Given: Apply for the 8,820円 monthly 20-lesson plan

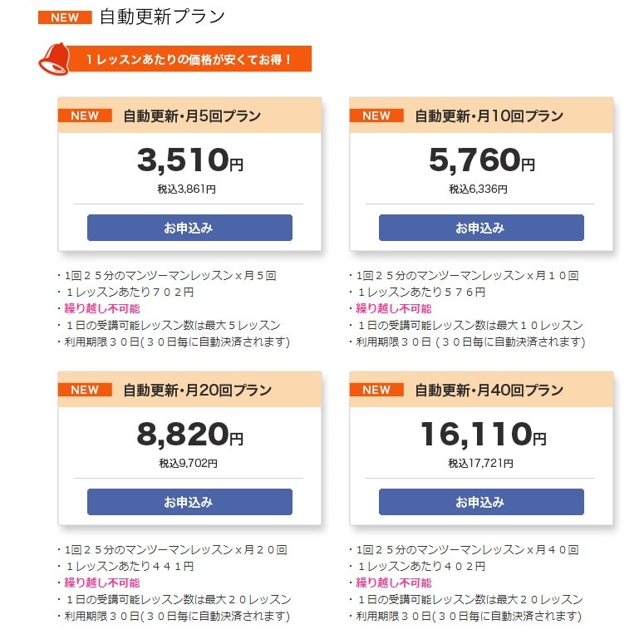Looking at the screenshot, I should [189, 502].
